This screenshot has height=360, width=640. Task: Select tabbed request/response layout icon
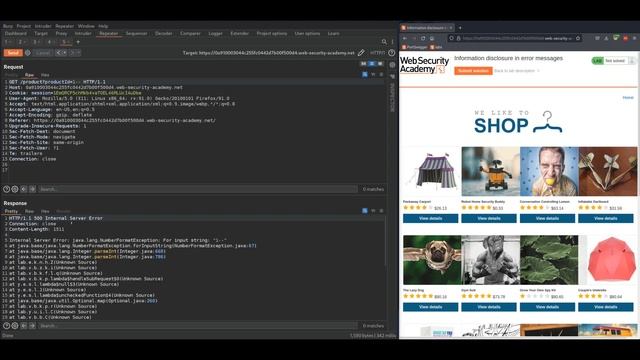tap(380, 64)
